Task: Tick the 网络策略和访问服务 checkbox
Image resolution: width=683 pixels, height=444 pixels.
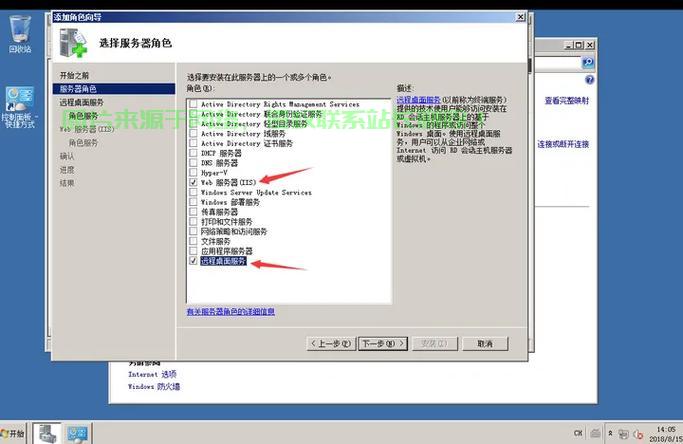Action: pos(193,231)
